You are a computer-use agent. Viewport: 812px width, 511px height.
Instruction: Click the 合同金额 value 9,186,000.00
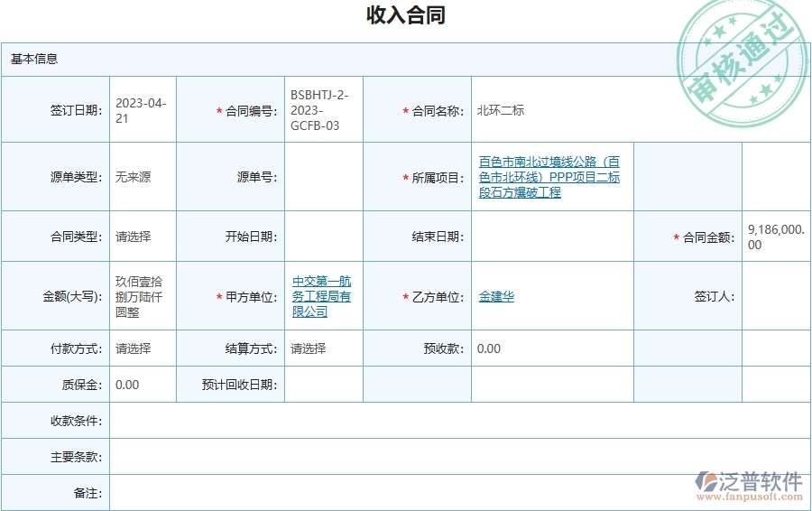pyautogui.click(x=776, y=237)
